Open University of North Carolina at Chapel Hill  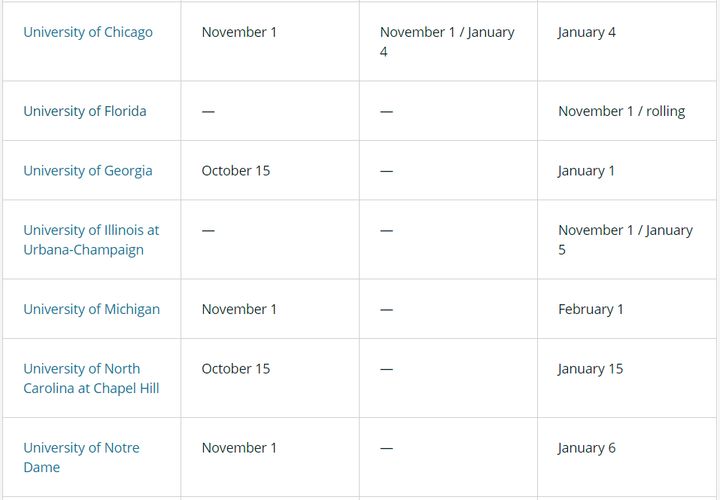tap(91, 378)
